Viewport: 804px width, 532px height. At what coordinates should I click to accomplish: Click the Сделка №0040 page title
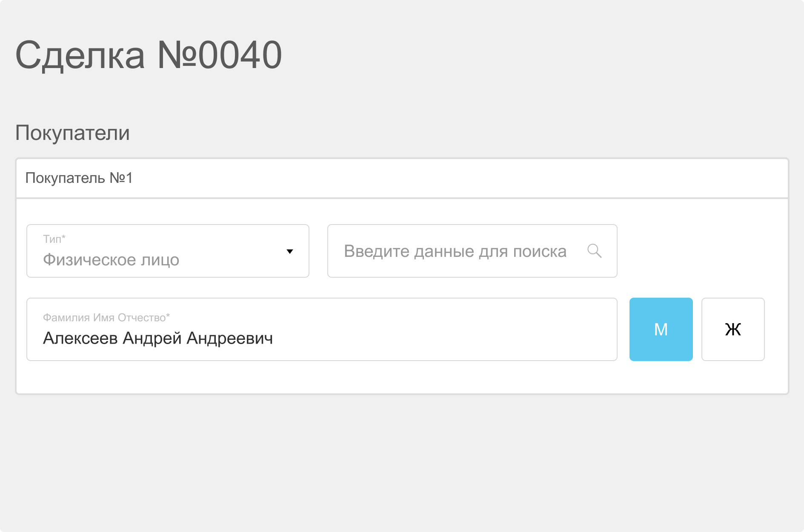(149, 55)
